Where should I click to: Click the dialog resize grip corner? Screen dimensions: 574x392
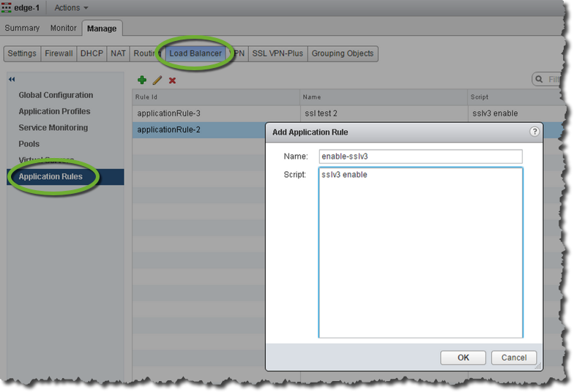[538, 366]
